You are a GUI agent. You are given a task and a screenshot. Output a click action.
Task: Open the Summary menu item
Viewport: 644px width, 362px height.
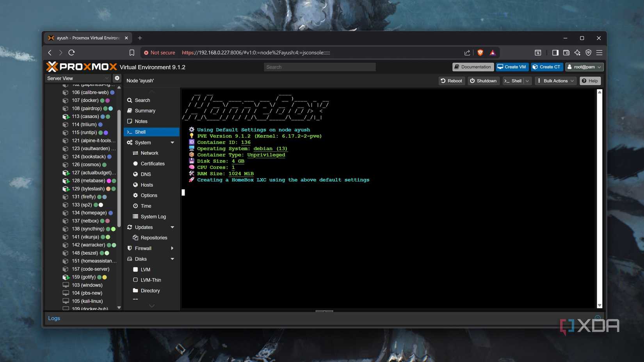(151, 111)
